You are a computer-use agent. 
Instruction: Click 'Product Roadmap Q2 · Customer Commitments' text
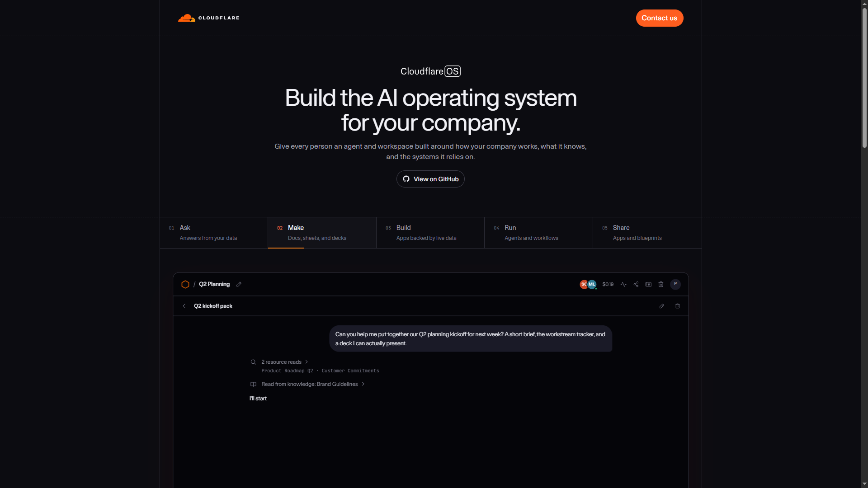320,371
